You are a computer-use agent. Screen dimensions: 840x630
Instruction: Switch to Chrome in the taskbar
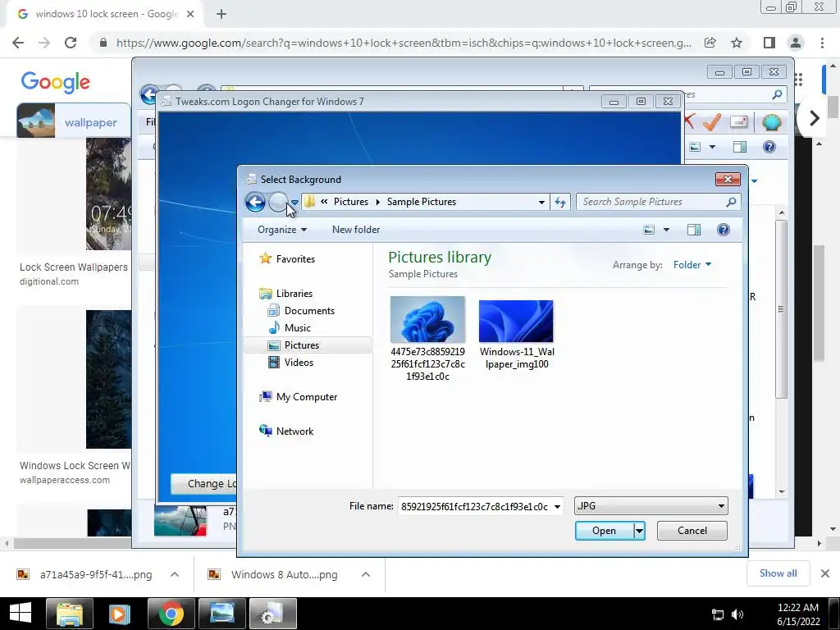coord(171,614)
